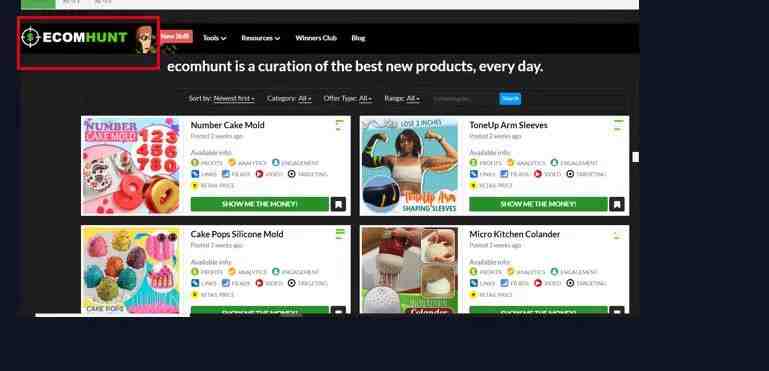Go to the Winners Club page
This screenshot has height=371, width=769.
[316, 38]
